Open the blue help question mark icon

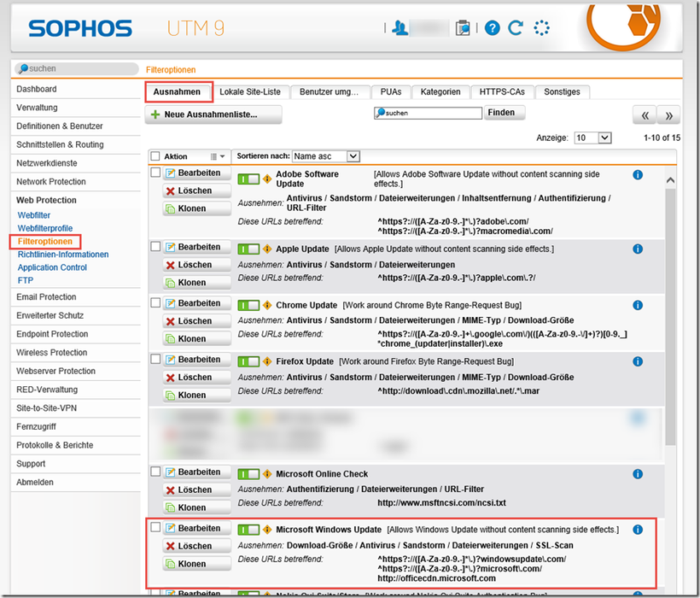pyautogui.click(x=492, y=28)
